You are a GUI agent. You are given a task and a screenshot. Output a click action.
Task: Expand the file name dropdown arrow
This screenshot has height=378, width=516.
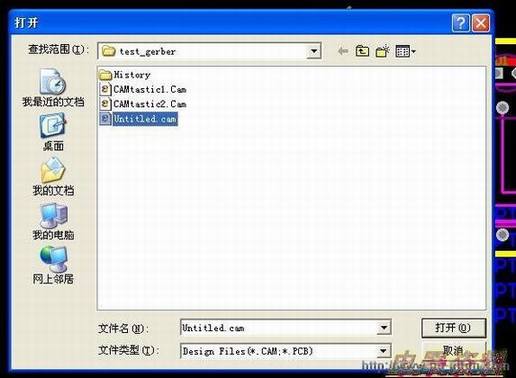[384, 328]
